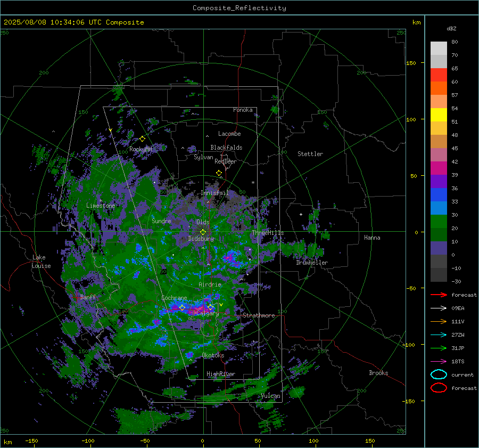Click the Vulcan city label
Viewport: 479px width, 448px height.
tap(271, 396)
